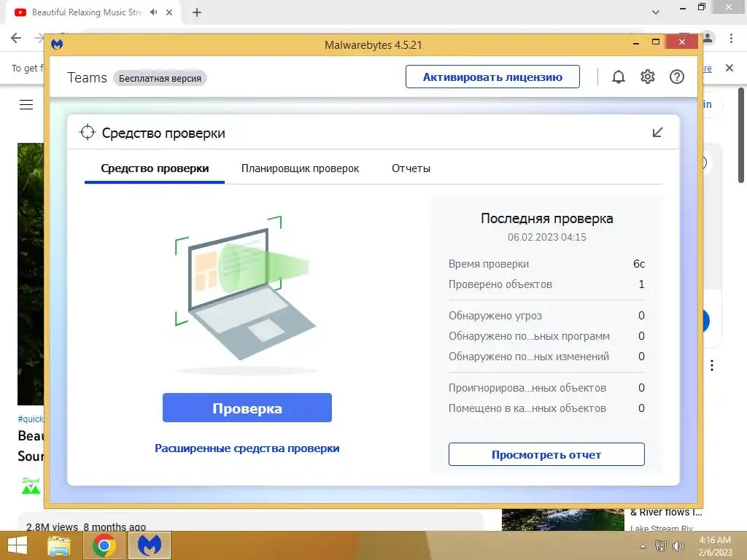Mute tab audio speaker icon
Image resolution: width=747 pixels, height=560 pixels.
pos(153,12)
